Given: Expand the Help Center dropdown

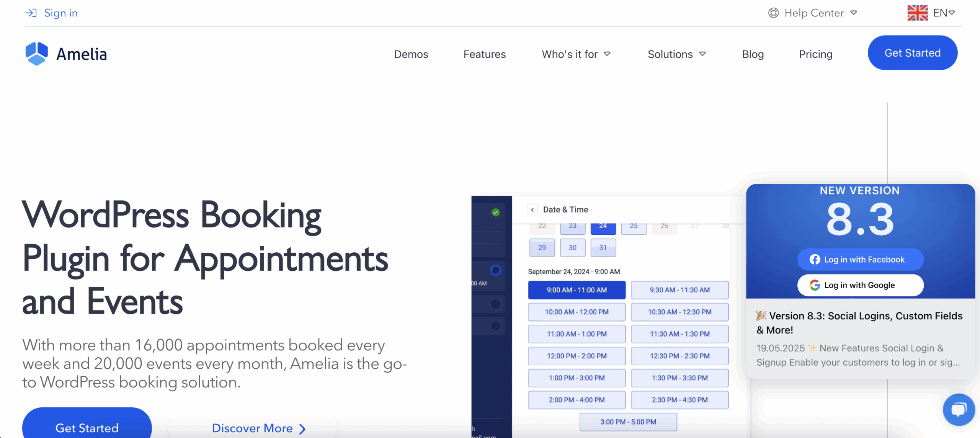Looking at the screenshot, I should click(853, 13).
